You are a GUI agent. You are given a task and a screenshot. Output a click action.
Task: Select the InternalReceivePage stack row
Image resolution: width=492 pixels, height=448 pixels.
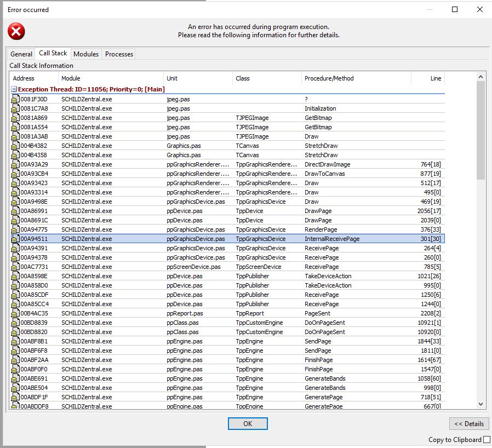tap(228, 239)
